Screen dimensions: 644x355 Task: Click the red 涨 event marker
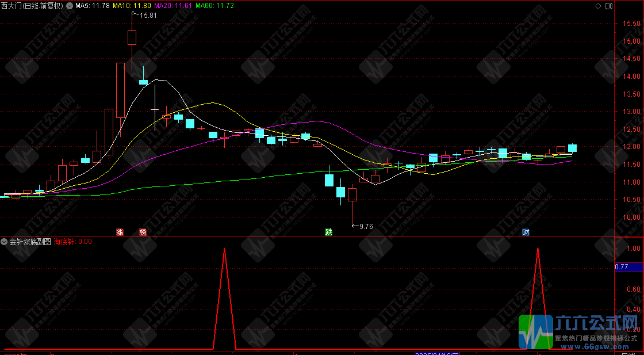click(x=120, y=232)
